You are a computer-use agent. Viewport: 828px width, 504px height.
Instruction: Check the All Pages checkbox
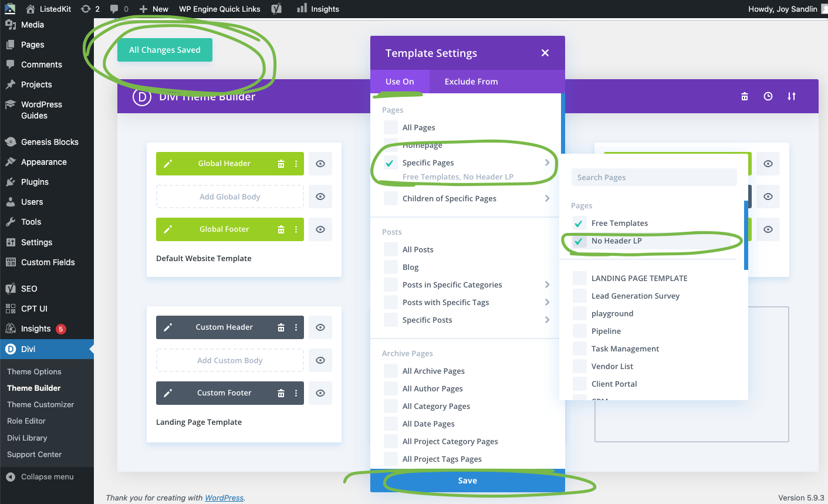pos(390,127)
